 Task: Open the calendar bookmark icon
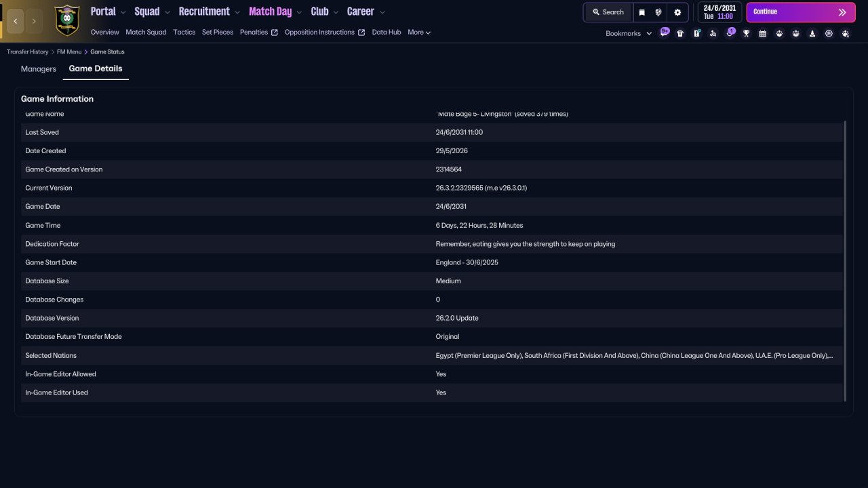coord(762,33)
